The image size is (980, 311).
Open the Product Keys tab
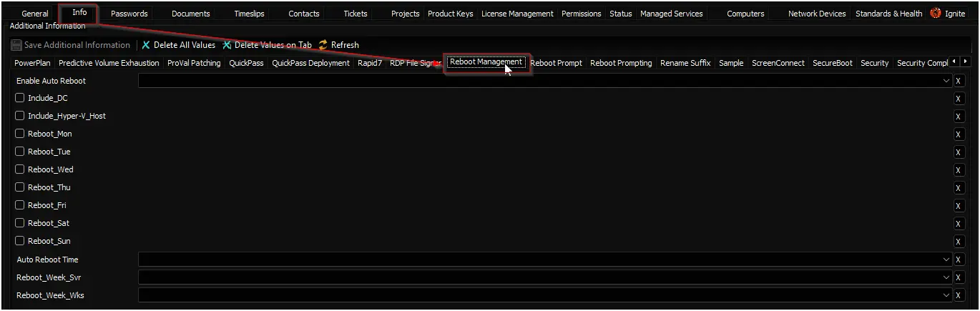451,14
